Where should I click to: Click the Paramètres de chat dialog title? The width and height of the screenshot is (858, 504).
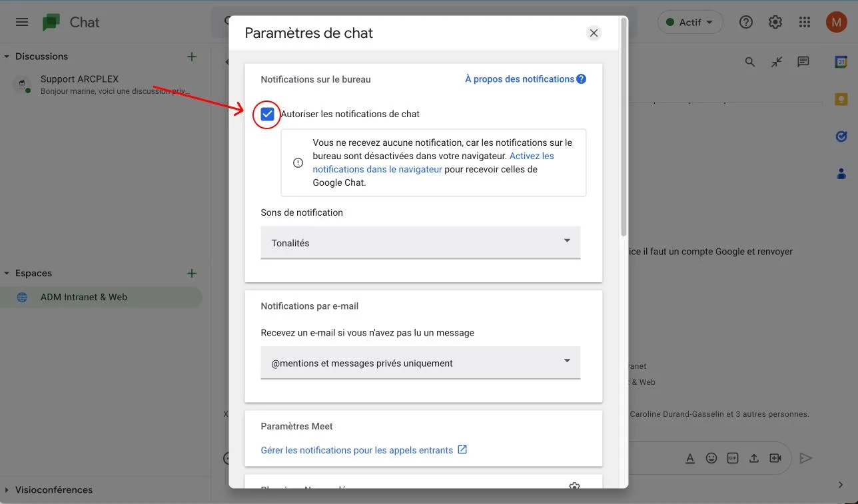point(309,33)
